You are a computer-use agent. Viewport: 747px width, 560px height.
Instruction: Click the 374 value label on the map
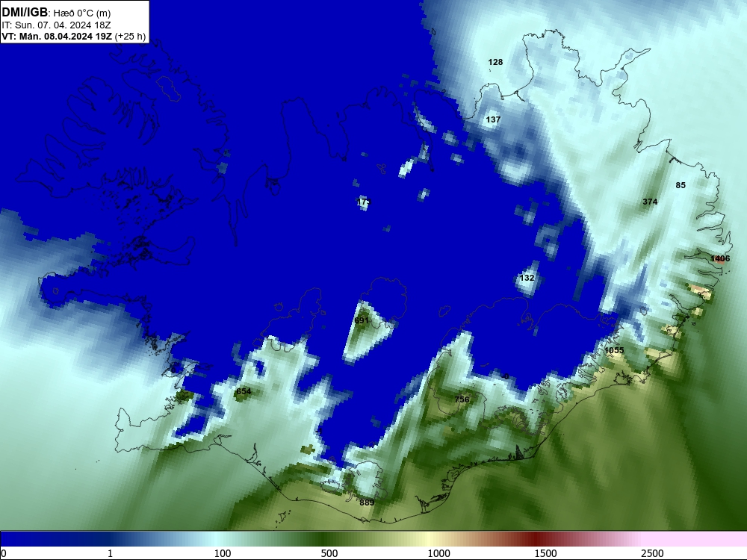click(x=650, y=202)
